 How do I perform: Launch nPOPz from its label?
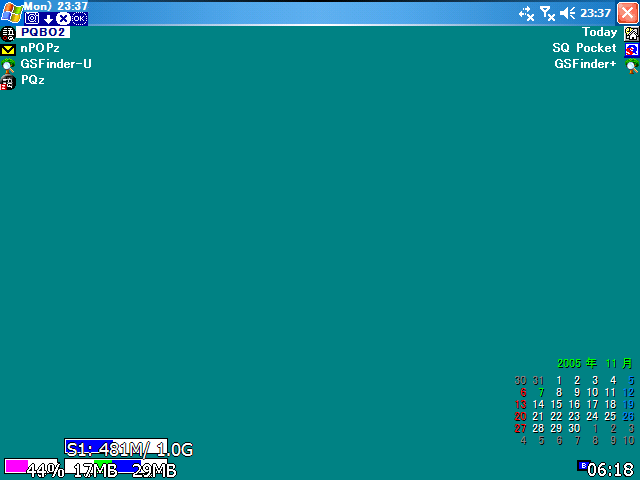[40, 48]
